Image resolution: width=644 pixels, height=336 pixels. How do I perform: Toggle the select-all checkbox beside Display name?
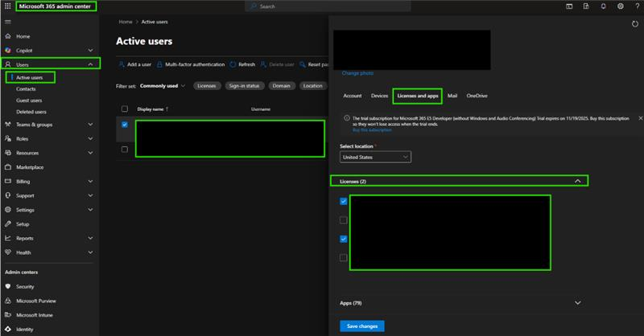click(125, 109)
